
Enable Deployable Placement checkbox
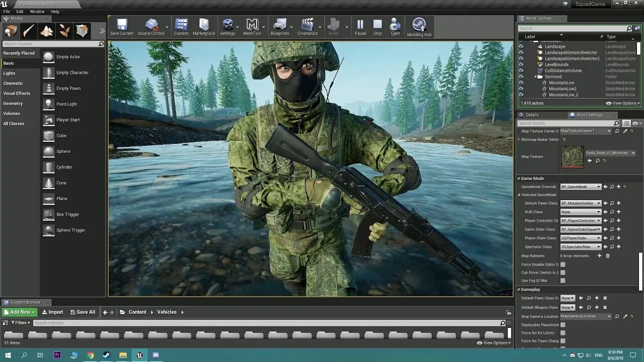click(563, 325)
